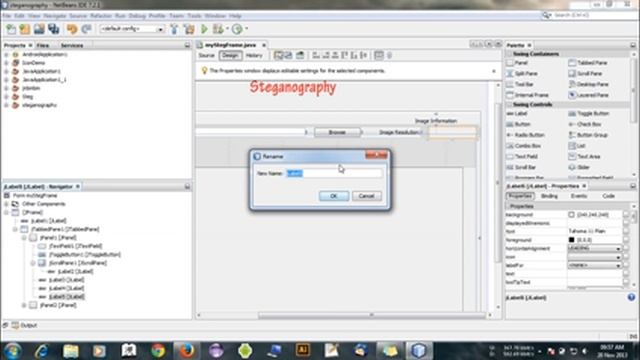
Task: Click the Profile Project clock icon
Action: pyautogui.click(x=237, y=29)
